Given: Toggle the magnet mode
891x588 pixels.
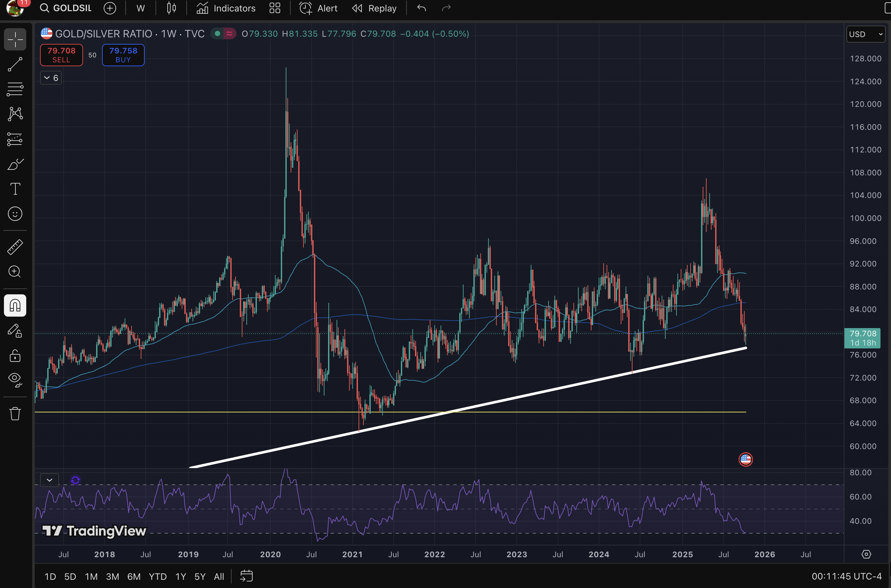Looking at the screenshot, I should [x=15, y=305].
